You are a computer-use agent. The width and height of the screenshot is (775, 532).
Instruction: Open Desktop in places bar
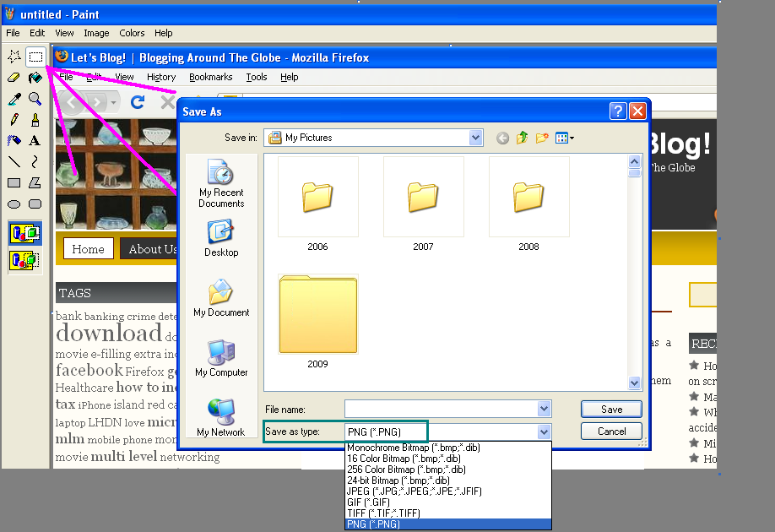[221, 238]
